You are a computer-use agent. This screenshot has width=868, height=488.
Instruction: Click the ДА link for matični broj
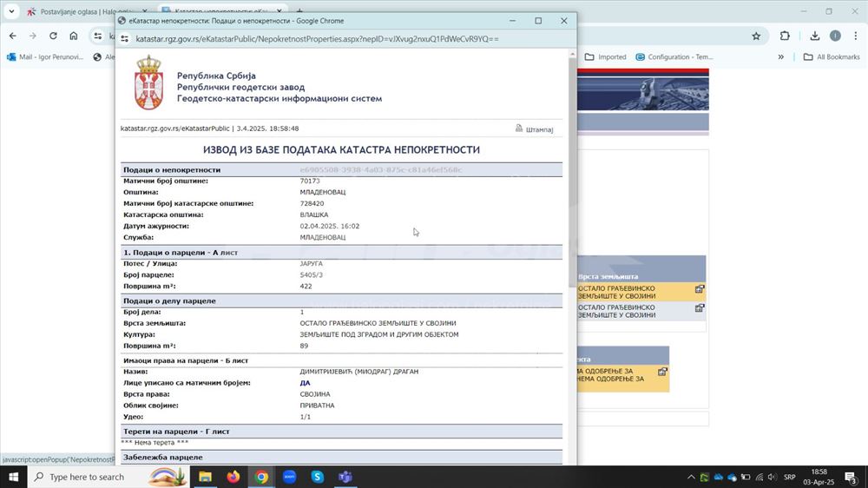(x=305, y=383)
